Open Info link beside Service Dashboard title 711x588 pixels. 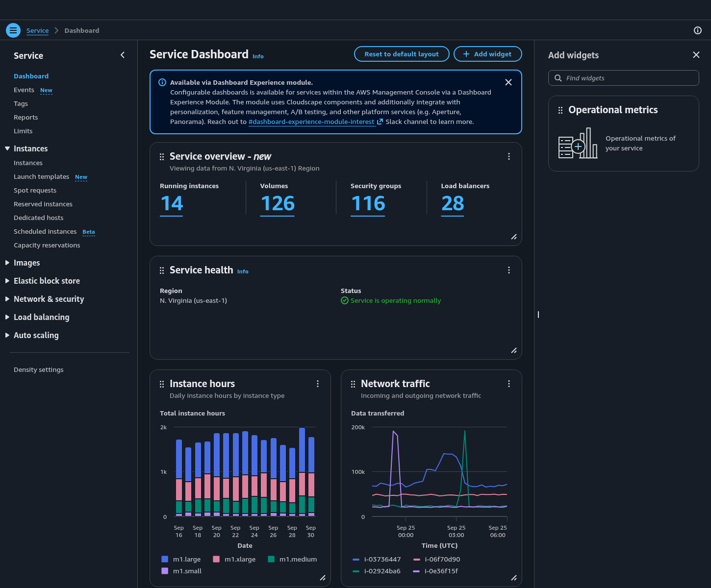258,56
